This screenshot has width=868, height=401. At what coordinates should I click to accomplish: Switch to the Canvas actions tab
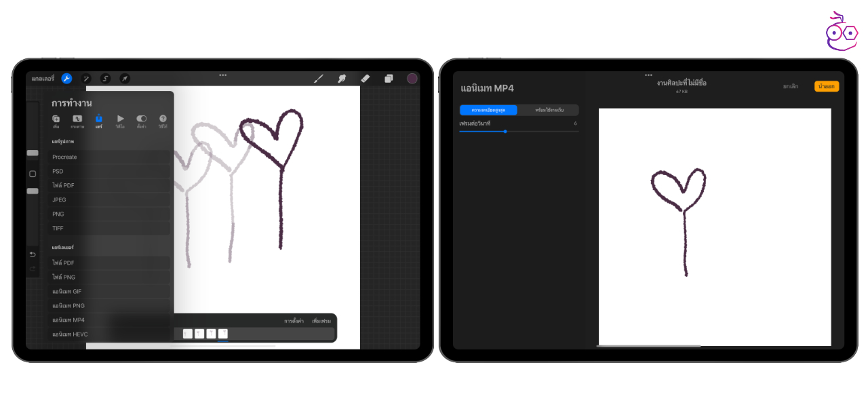tap(77, 121)
